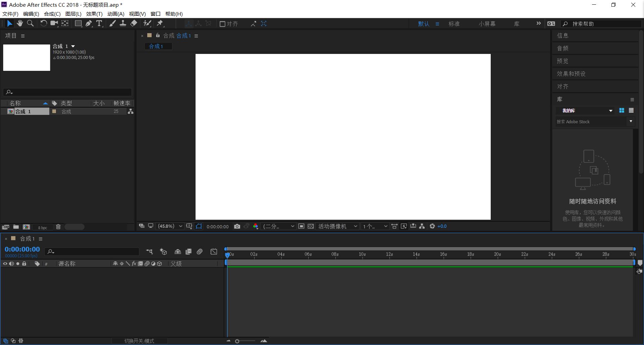Select the Clone Stamp tool
This screenshot has width=644, height=345.
tap(123, 23)
